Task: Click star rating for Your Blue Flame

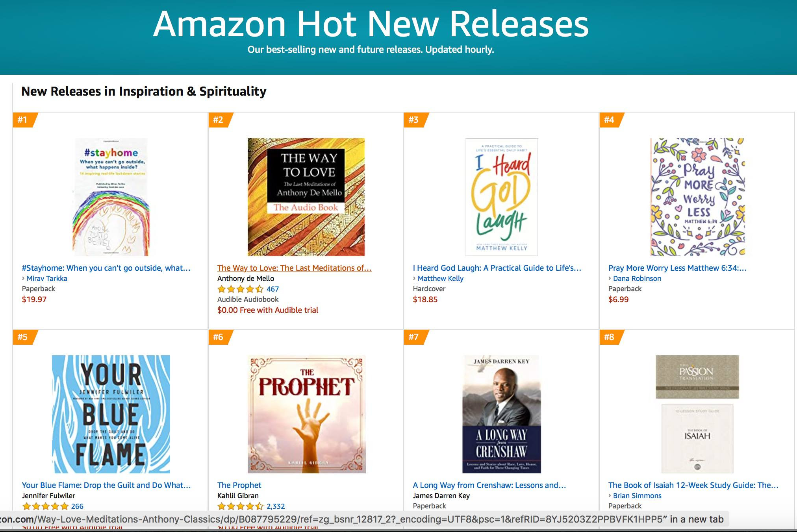Action: tap(45, 506)
